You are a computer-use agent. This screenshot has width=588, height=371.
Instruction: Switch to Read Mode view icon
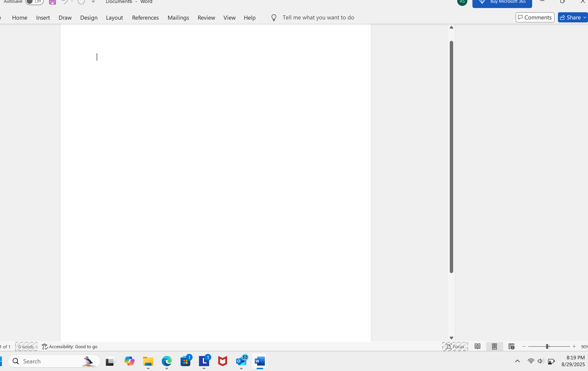pos(477,346)
